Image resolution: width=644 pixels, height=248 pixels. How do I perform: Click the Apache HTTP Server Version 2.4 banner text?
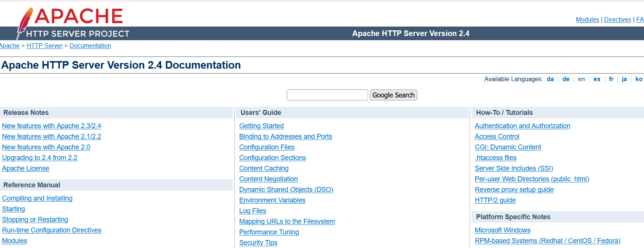(411, 33)
